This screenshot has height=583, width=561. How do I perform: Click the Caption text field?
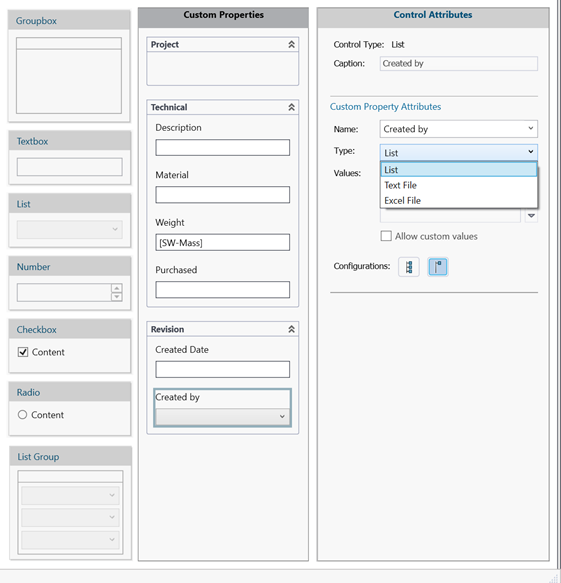tap(458, 64)
